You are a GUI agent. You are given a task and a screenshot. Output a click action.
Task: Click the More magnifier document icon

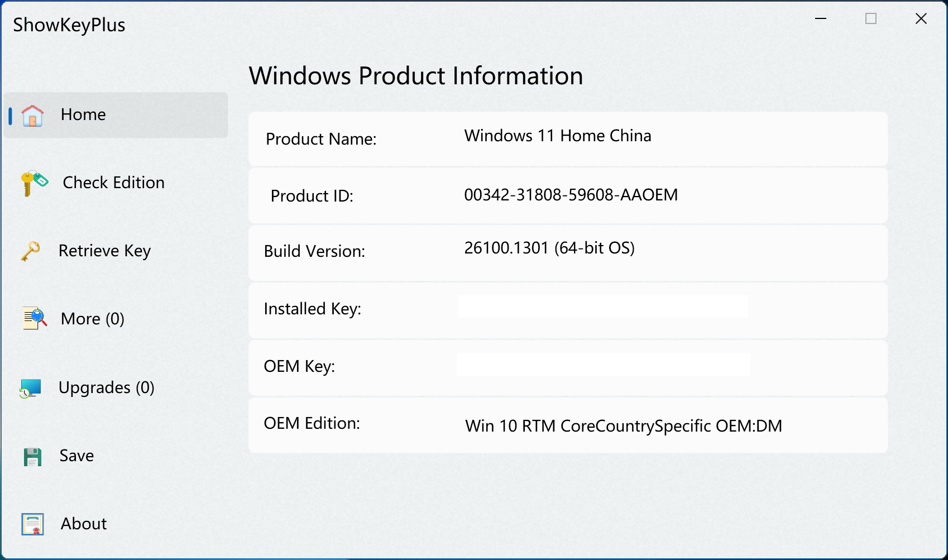(x=35, y=318)
